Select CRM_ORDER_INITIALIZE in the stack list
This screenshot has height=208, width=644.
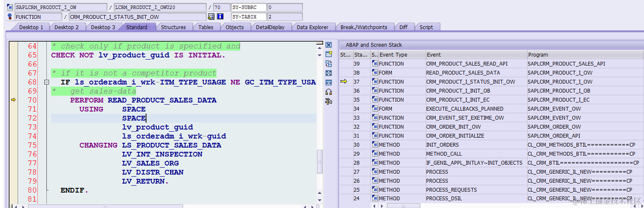tap(455, 136)
